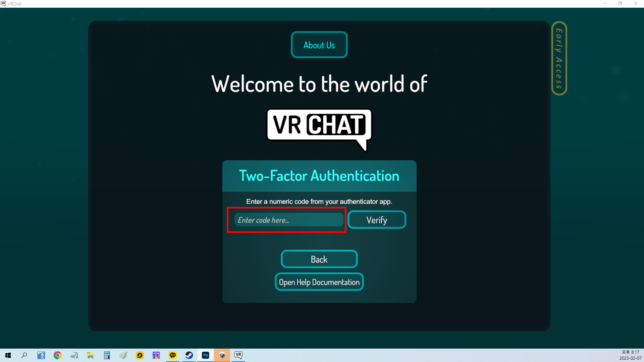Open Windows taskbar search
Screen dimensions: 644x362
[24, 355]
